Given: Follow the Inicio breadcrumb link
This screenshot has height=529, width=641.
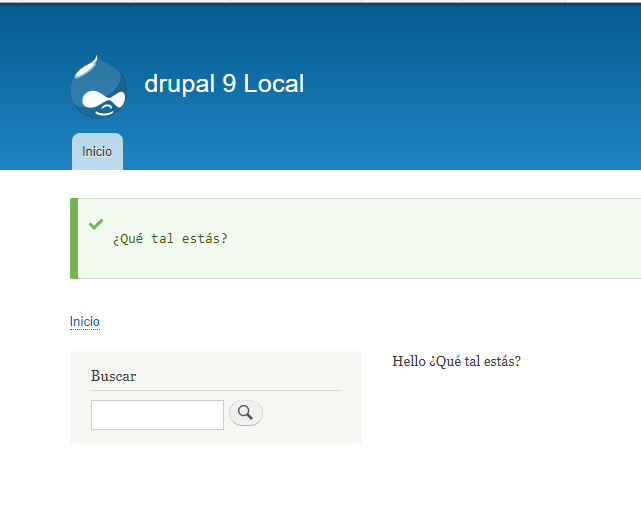Looking at the screenshot, I should pyautogui.click(x=85, y=321).
